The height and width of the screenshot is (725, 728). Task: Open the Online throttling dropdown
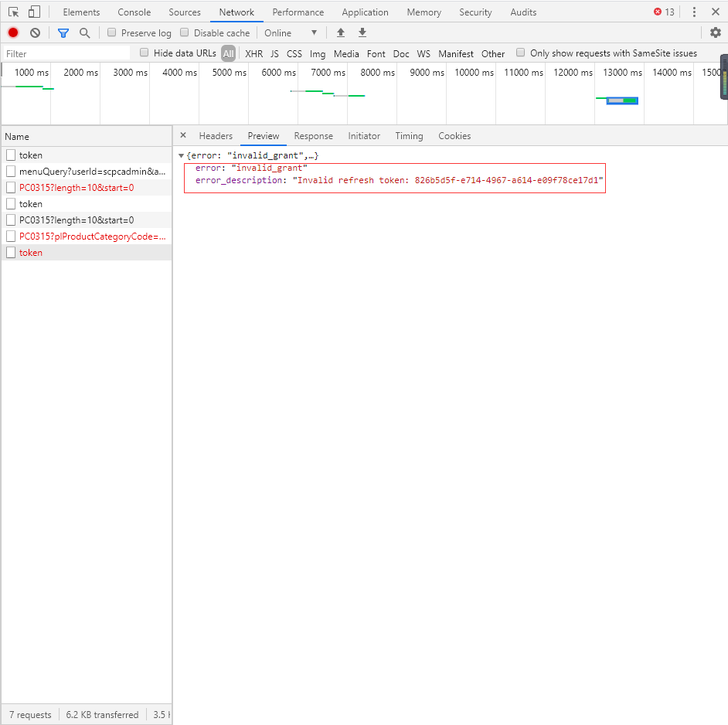click(x=291, y=33)
